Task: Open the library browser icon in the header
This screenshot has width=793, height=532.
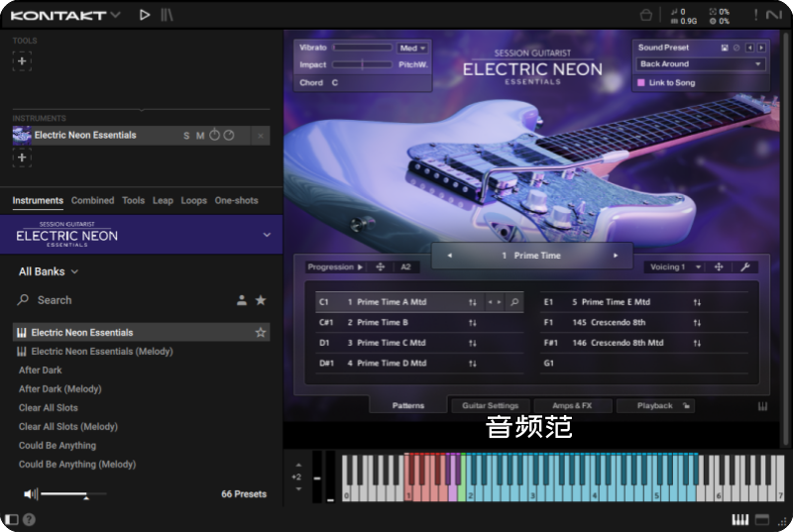Action: click(167, 15)
